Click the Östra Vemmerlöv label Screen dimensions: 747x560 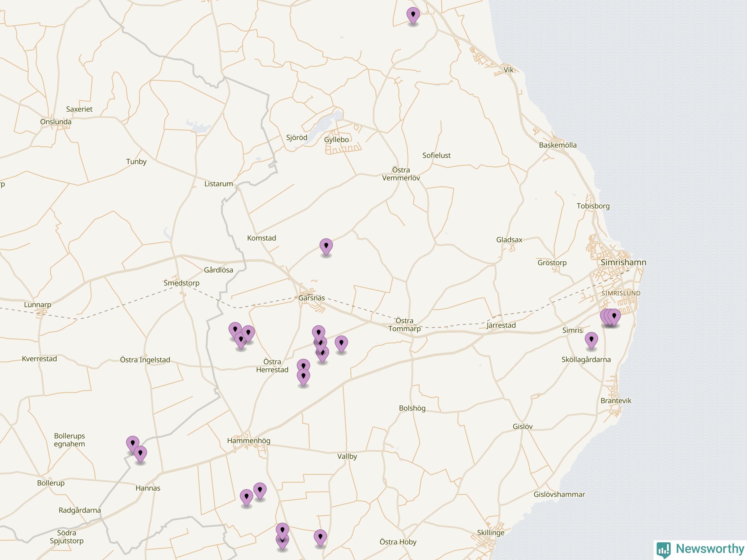point(401,174)
